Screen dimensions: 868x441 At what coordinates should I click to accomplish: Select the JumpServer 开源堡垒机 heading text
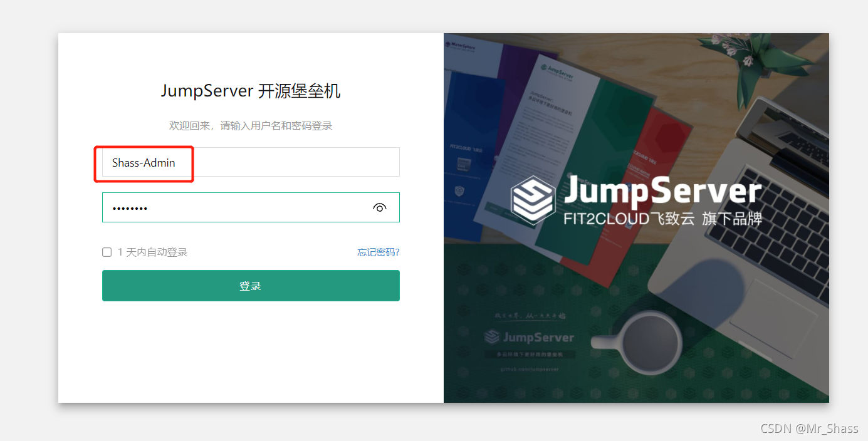coord(251,91)
